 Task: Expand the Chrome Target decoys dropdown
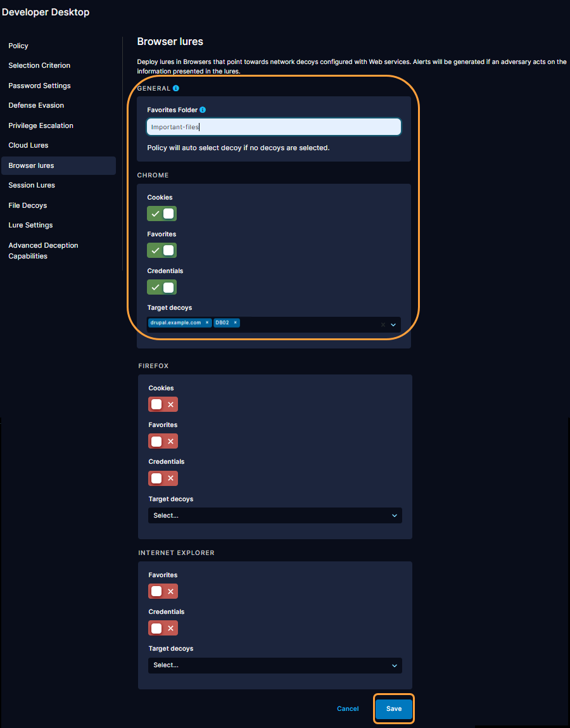(x=393, y=324)
